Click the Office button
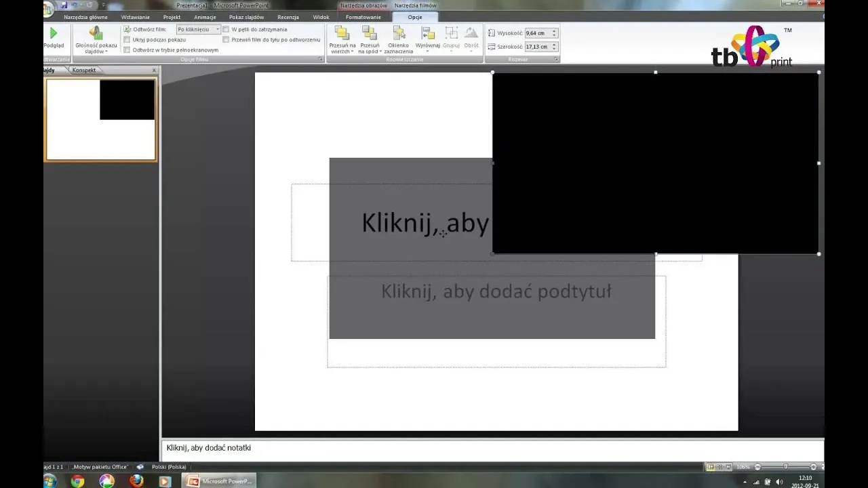This screenshot has height=488, width=868. pos(48,8)
